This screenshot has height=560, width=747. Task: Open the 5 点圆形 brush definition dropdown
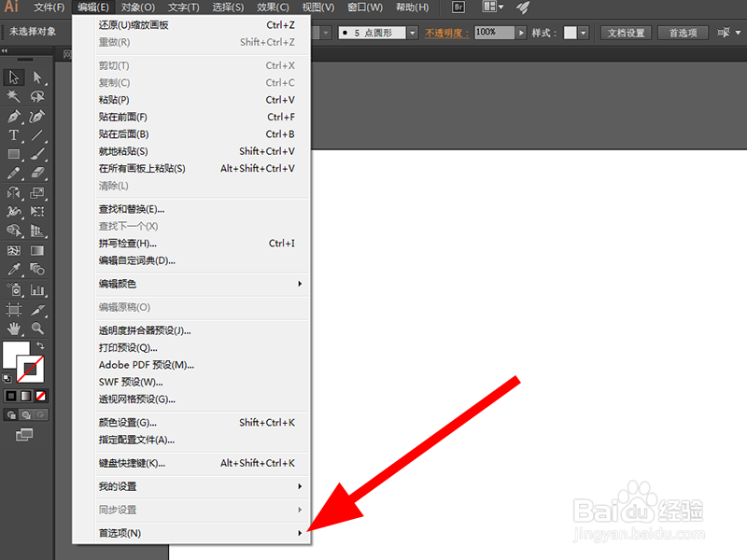coord(411,33)
